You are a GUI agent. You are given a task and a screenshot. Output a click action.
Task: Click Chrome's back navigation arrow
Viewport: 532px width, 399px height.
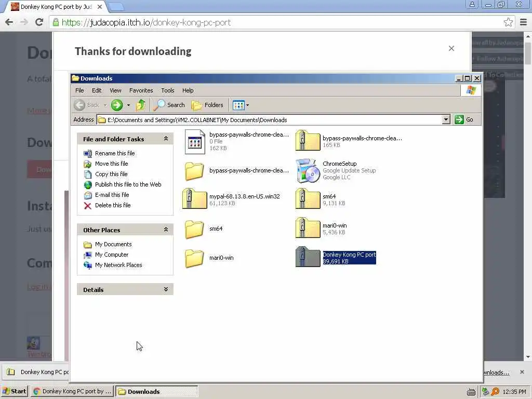pos(9,22)
